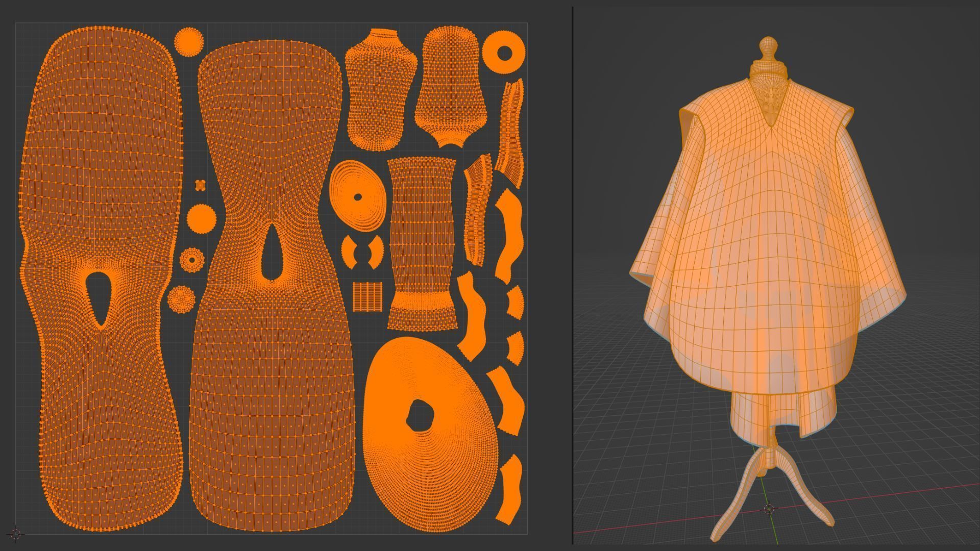Select the tall rectangular gridded UV island in the center
The image size is (980, 551).
[x=422, y=244]
